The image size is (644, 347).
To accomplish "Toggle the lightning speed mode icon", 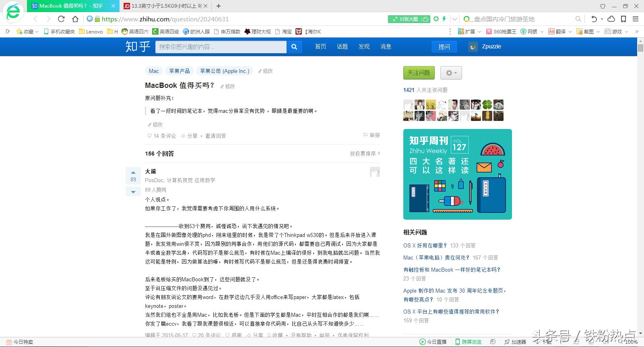I will coord(444,19).
